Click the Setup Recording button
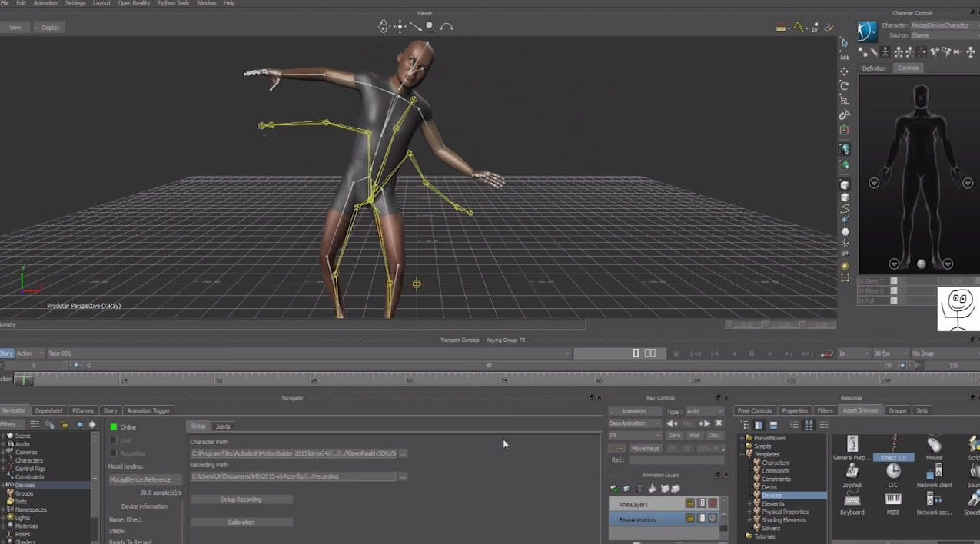 tap(241, 499)
